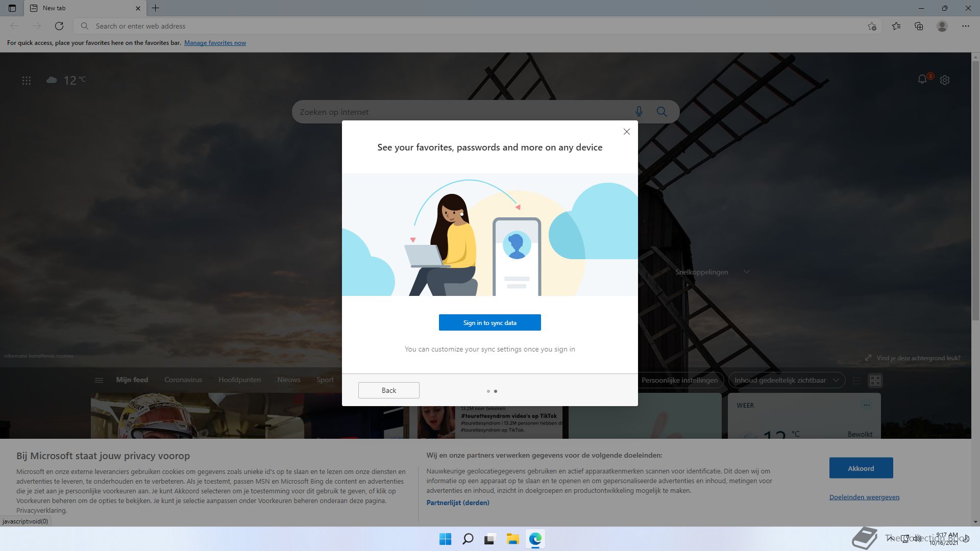Click Vind je deze achtergrond leuk link
The height and width of the screenshot is (551, 980).
[918, 358]
